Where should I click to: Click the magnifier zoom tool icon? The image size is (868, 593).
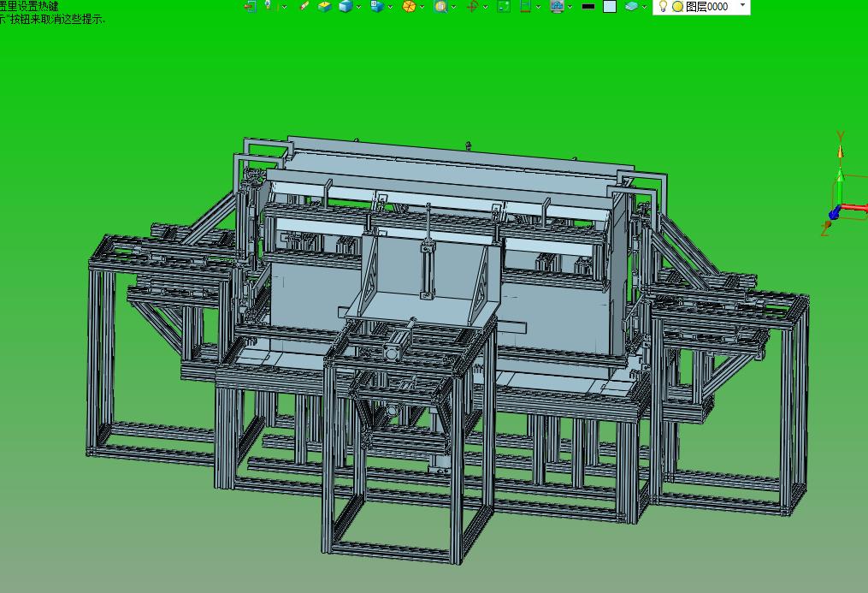[x=440, y=7]
